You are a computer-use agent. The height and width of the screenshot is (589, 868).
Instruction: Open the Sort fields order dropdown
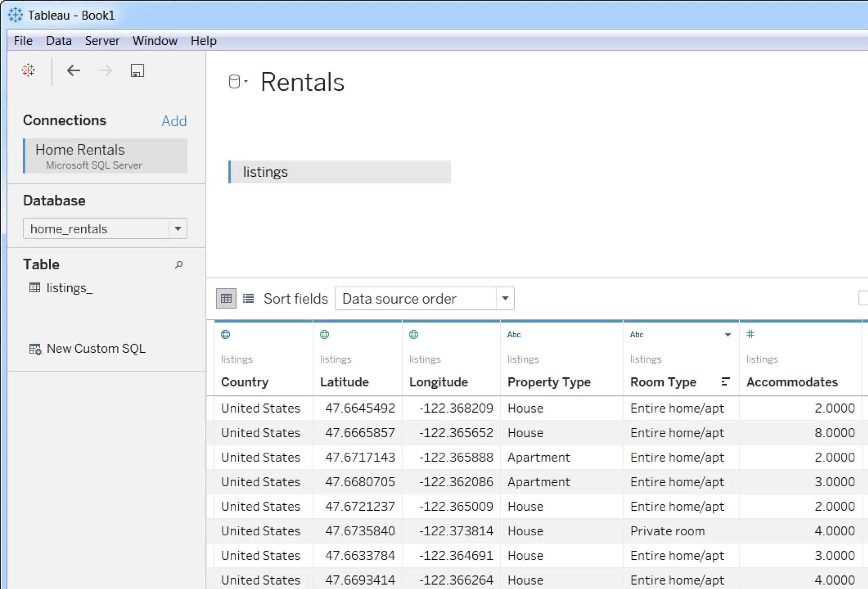coord(505,298)
